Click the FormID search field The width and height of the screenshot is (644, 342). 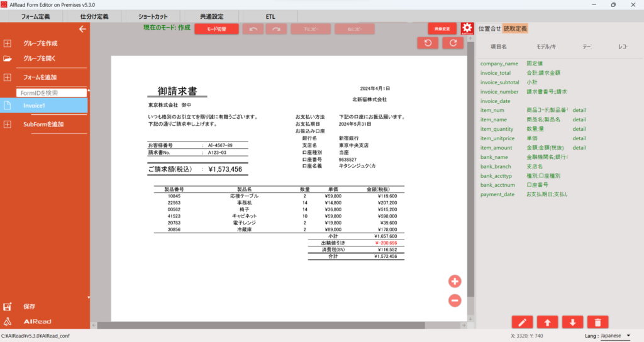point(52,93)
